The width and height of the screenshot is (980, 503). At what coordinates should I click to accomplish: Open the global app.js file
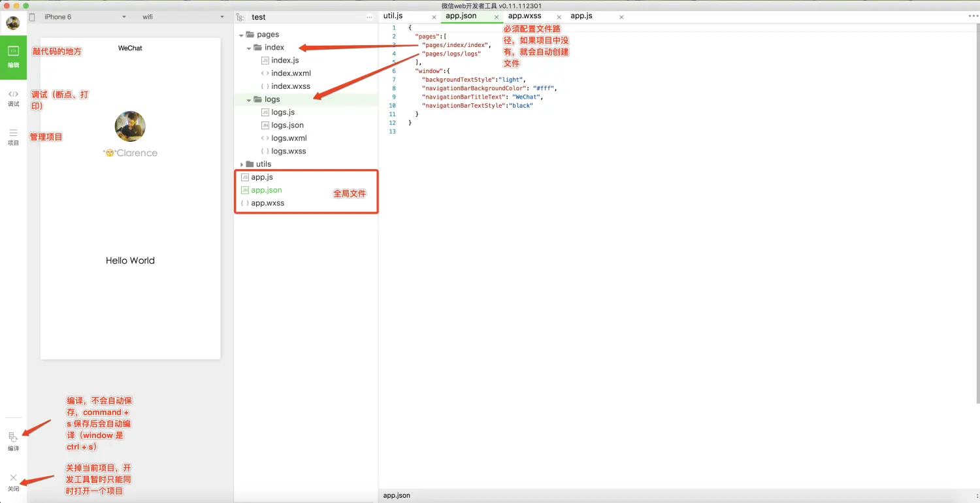coord(262,177)
